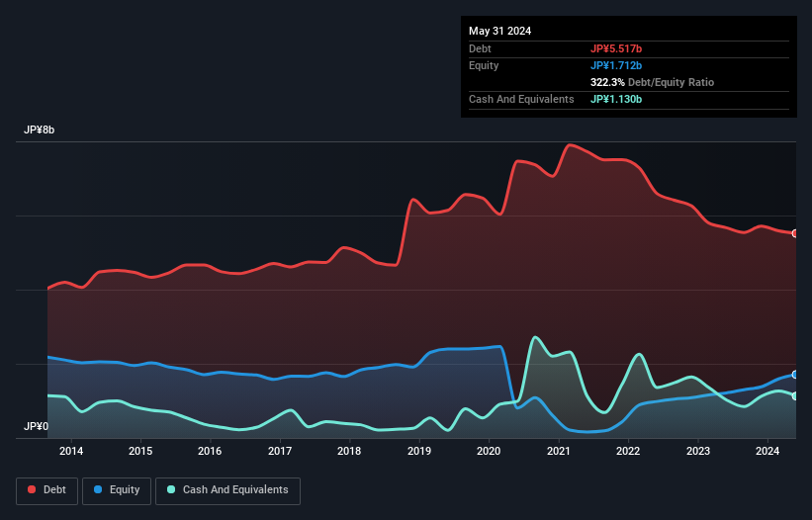
Task: Click the 2014 x-axis label
Action: [71, 451]
